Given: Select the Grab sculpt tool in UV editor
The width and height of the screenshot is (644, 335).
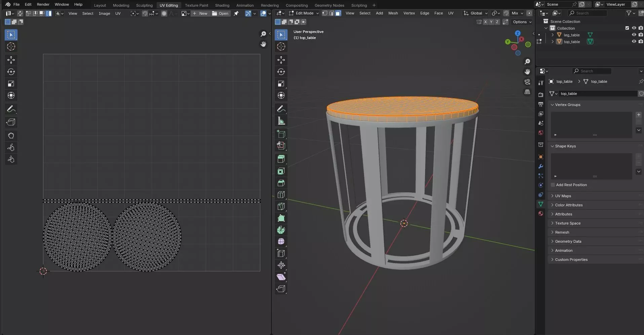Looking at the screenshot, I should coord(11,136).
